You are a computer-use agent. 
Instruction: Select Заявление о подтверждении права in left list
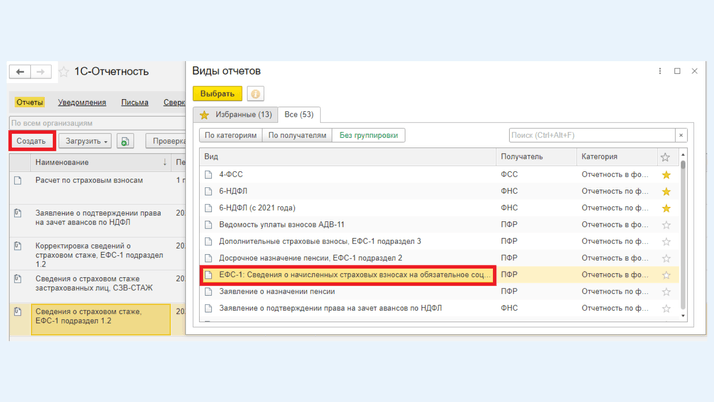[98, 218]
